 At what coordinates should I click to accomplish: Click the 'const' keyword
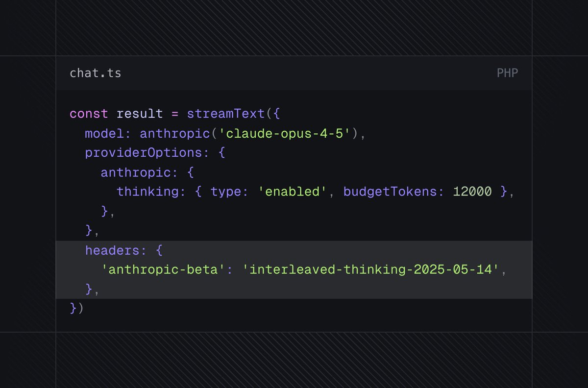[89, 114]
